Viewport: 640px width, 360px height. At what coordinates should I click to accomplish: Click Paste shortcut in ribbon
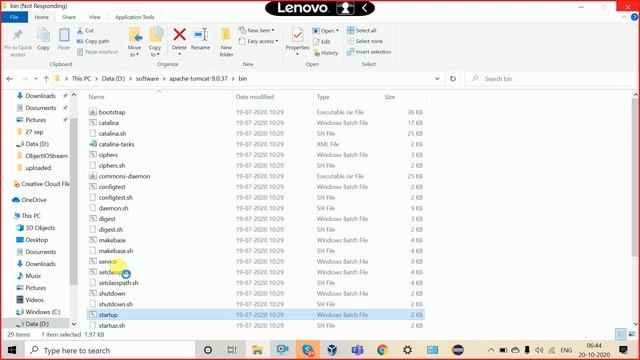tap(97, 52)
